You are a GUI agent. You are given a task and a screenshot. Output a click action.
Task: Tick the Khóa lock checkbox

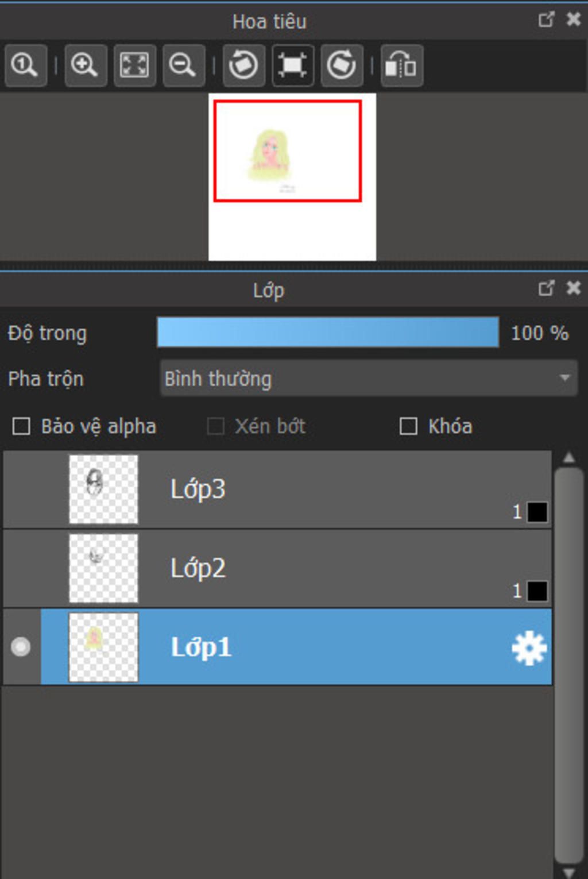pos(408,426)
